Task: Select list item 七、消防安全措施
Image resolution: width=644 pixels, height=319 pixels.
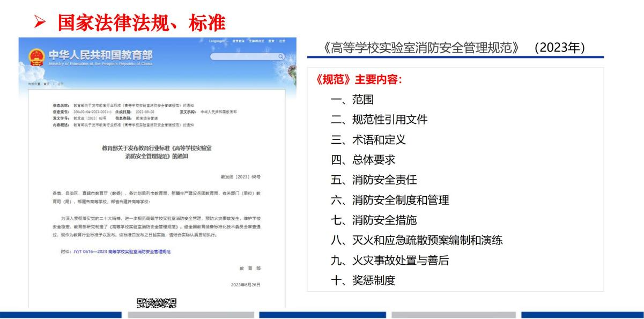Action: pyautogui.click(x=374, y=220)
